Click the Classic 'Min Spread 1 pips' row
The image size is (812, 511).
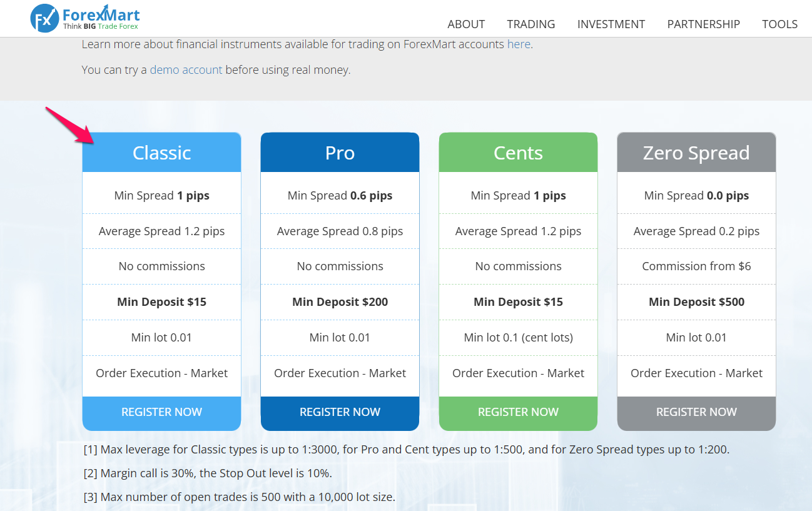[x=161, y=196]
